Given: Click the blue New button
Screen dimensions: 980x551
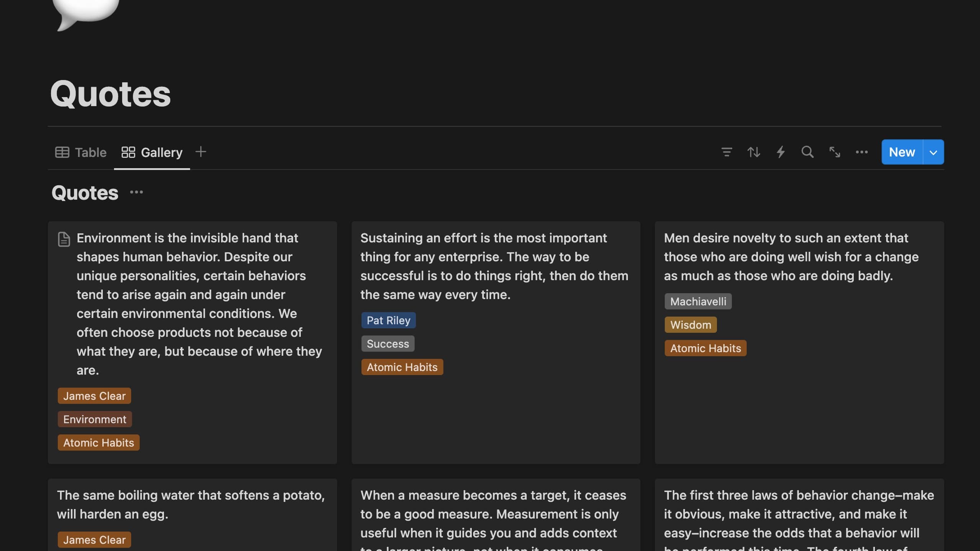Looking at the screenshot, I should (902, 152).
